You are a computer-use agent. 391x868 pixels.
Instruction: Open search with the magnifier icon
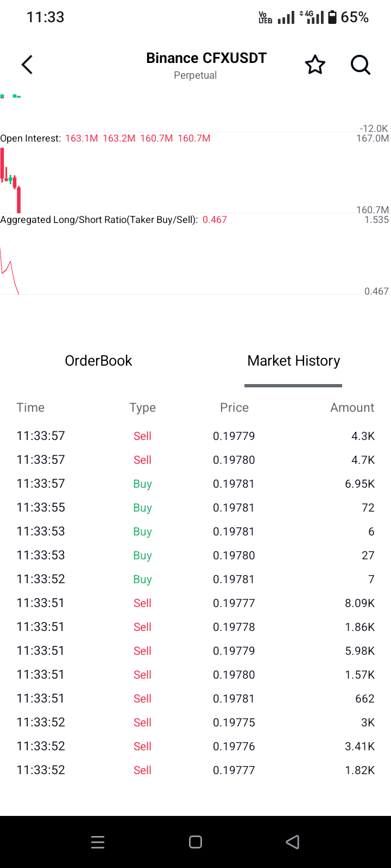360,65
